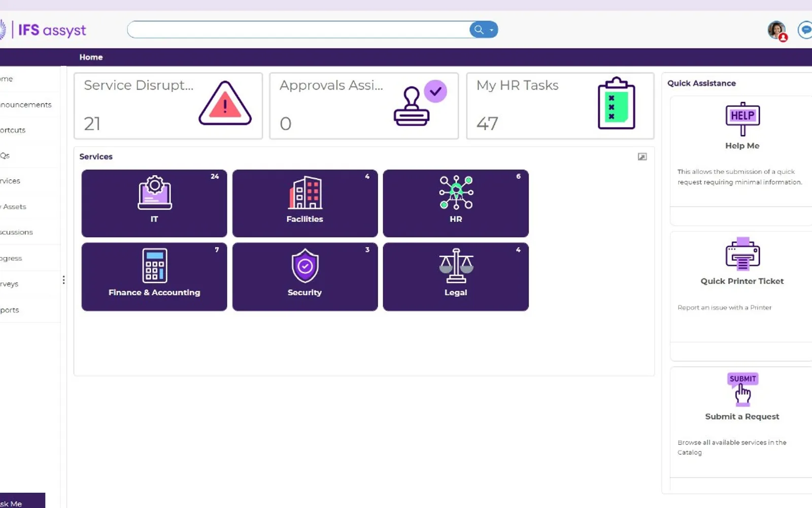Open the Submit a Request link text
This screenshot has height=508, width=812.
click(742, 417)
